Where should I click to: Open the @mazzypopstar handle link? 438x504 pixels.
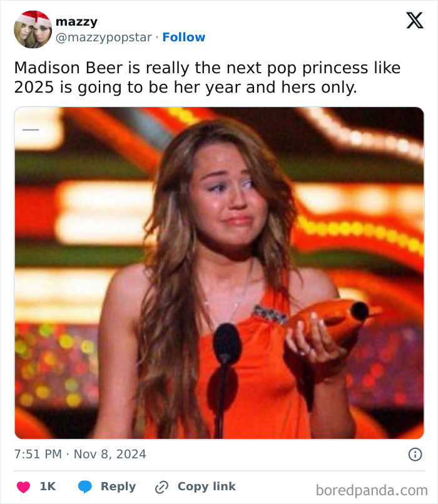click(103, 38)
